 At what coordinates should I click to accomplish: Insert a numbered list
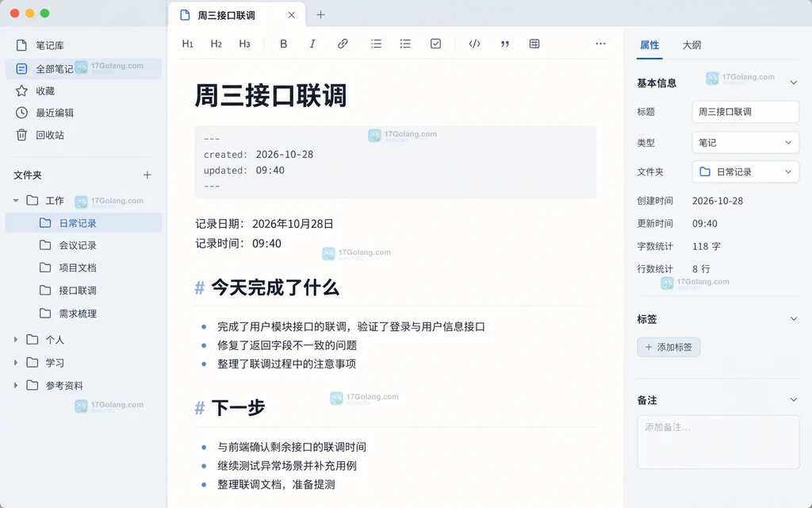coord(405,44)
